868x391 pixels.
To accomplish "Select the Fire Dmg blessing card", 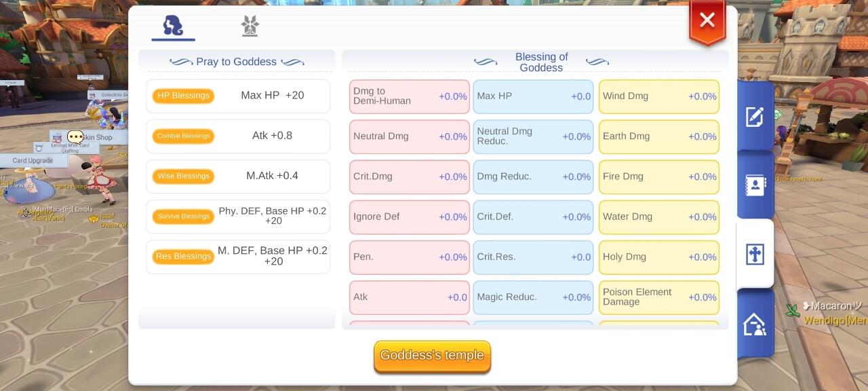I will [x=659, y=176].
